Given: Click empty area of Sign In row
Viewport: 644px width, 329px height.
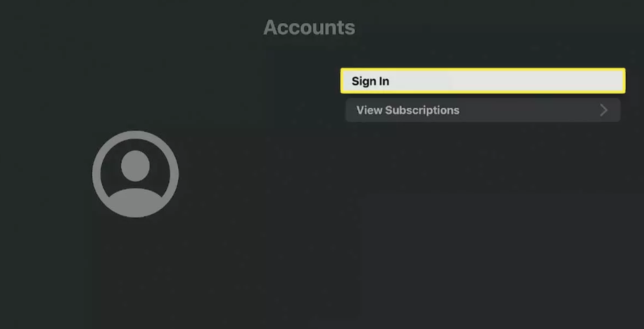Looking at the screenshot, I should coord(505,81).
